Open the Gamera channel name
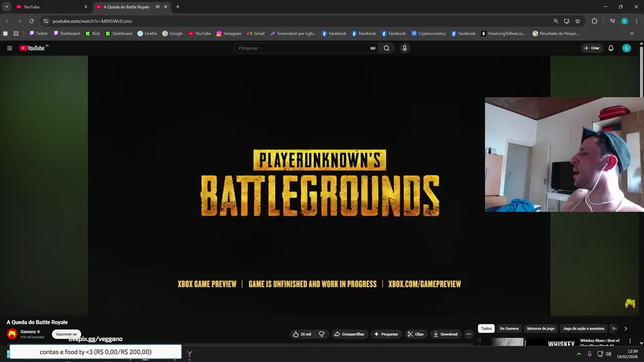The height and width of the screenshot is (362, 644). point(28,332)
